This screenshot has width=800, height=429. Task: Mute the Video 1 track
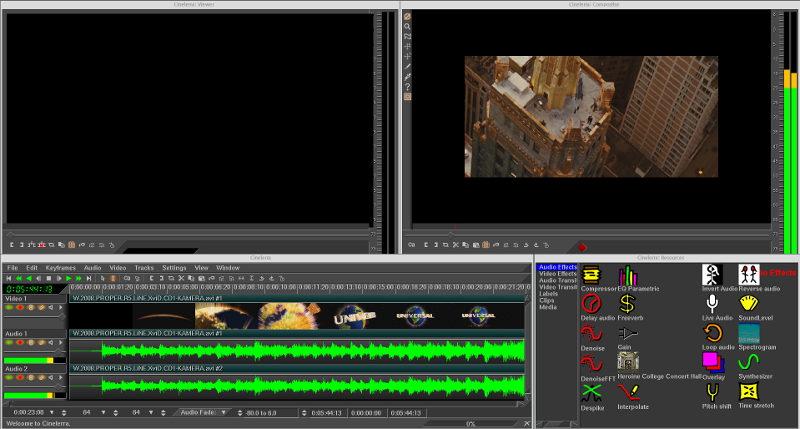coord(51,308)
